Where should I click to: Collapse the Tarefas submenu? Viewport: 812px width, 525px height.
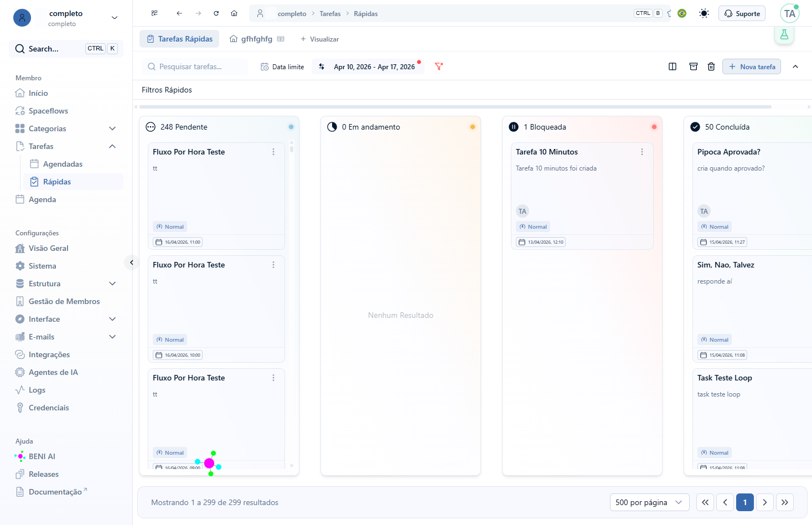[x=112, y=146]
